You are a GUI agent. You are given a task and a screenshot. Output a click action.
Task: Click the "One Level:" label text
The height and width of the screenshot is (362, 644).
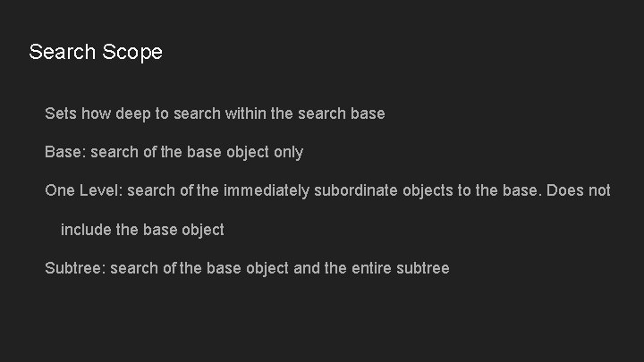pos(84,190)
